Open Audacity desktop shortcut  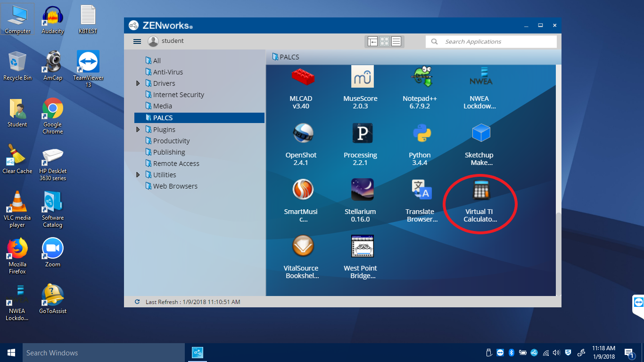[x=52, y=20]
